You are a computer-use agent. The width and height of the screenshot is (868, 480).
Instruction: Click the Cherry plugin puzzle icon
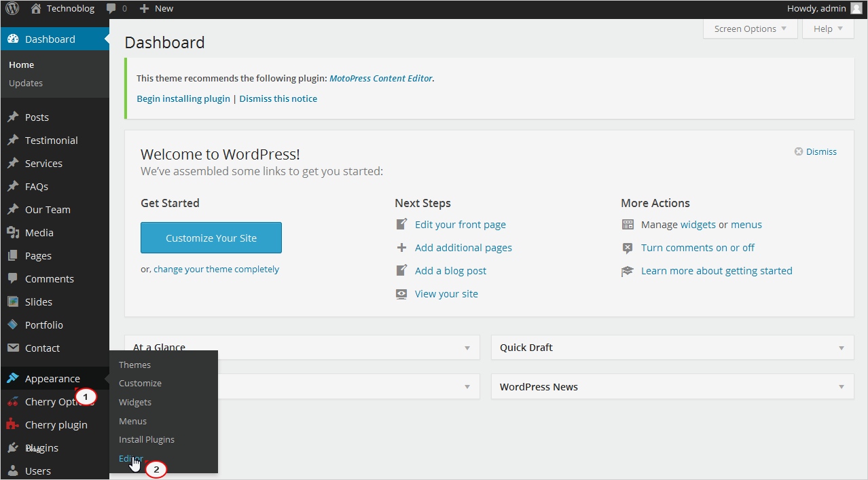coord(13,425)
